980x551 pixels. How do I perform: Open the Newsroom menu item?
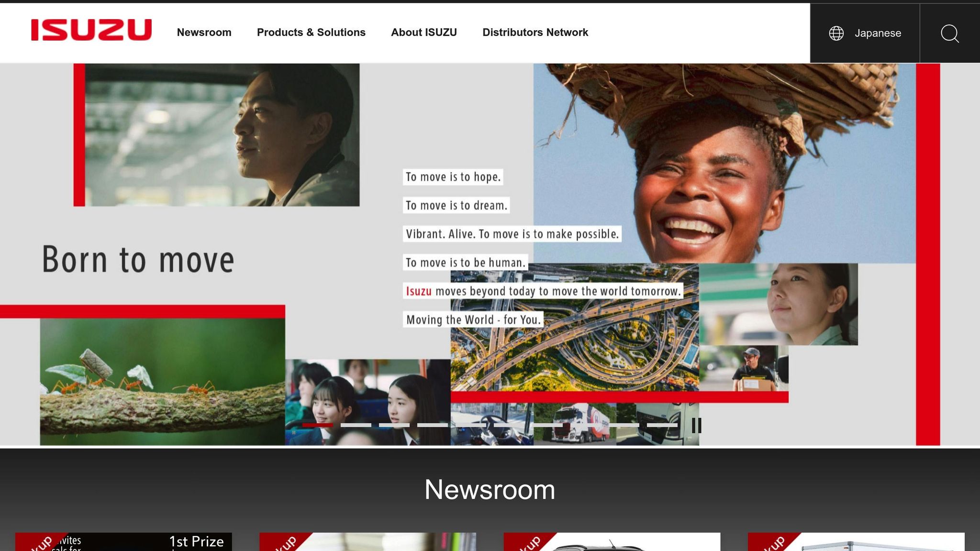click(x=204, y=32)
